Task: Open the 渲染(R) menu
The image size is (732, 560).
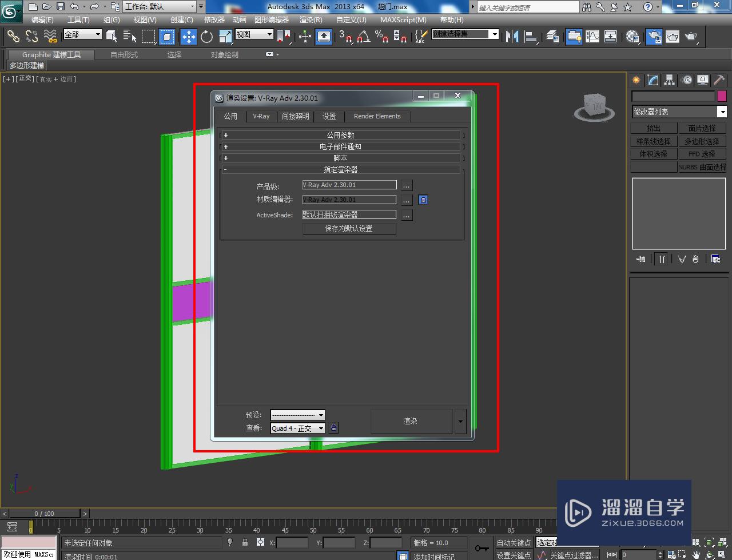Action: tap(311, 19)
